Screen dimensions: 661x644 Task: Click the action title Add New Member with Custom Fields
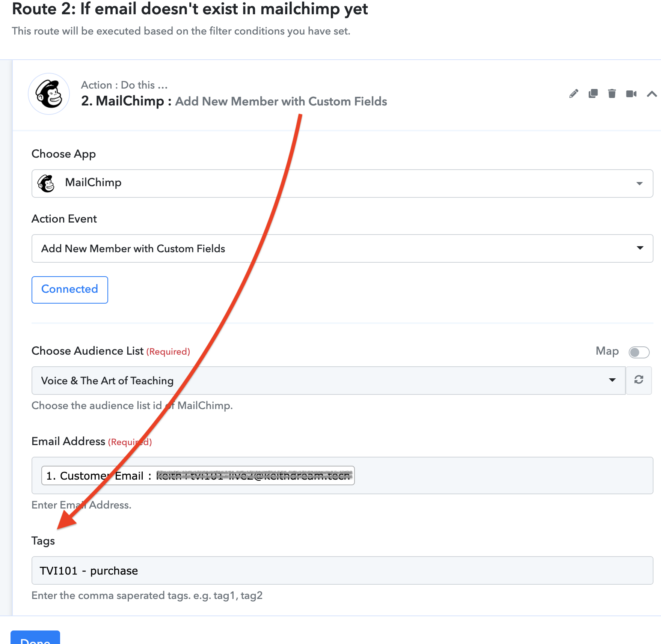[x=281, y=101]
